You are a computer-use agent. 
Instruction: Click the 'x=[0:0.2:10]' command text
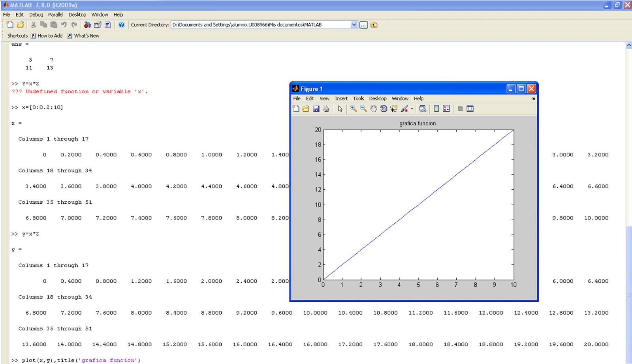click(x=42, y=107)
